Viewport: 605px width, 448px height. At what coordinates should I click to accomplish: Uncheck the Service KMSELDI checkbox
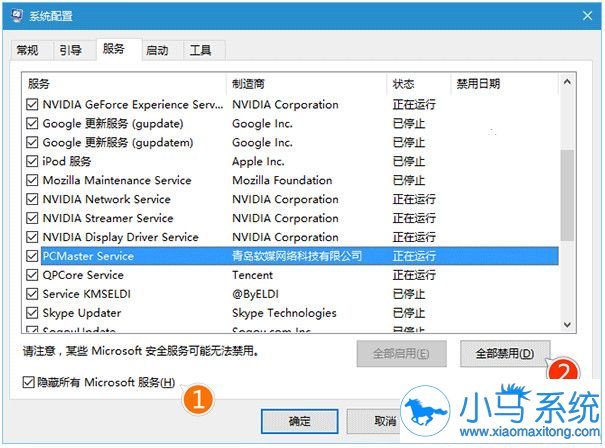click(x=32, y=294)
